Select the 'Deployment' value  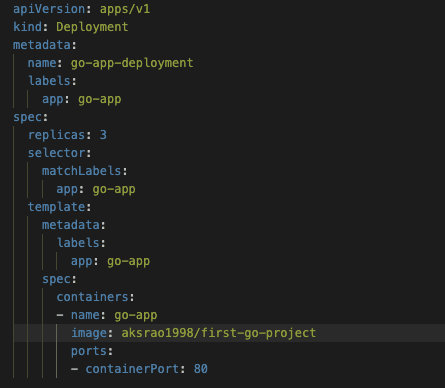coord(92,27)
